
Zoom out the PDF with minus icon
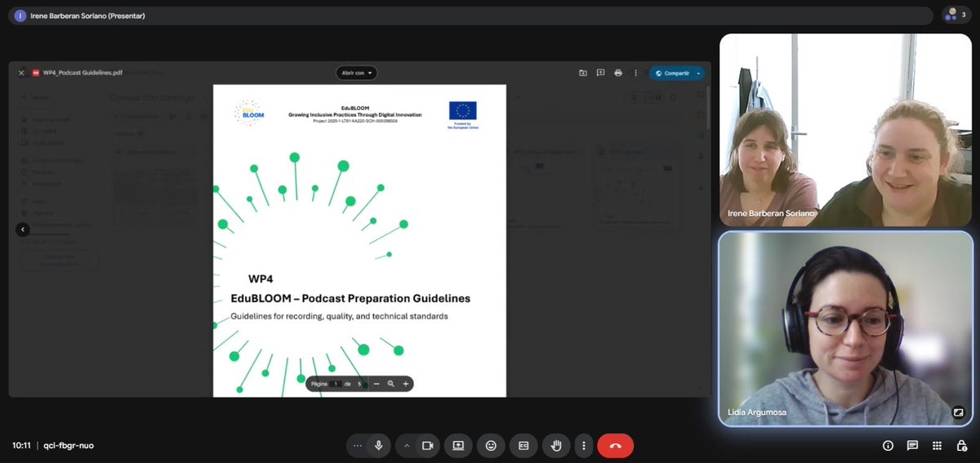point(376,384)
